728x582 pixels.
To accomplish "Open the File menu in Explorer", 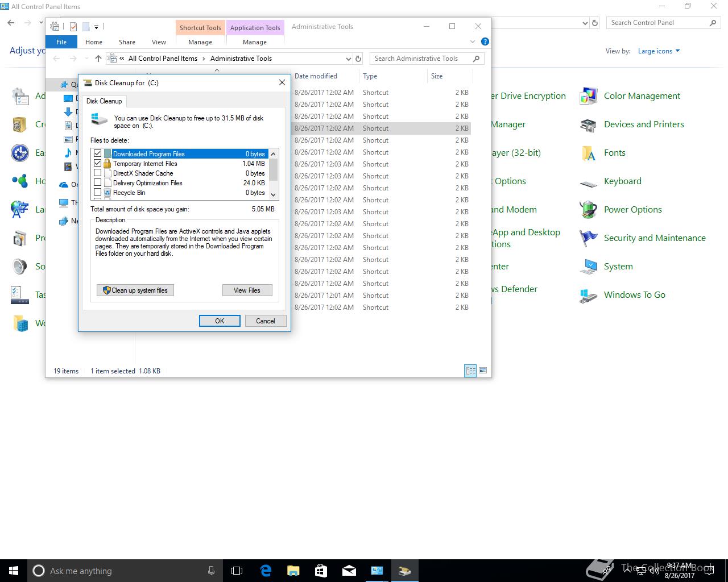I will [x=61, y=42].
